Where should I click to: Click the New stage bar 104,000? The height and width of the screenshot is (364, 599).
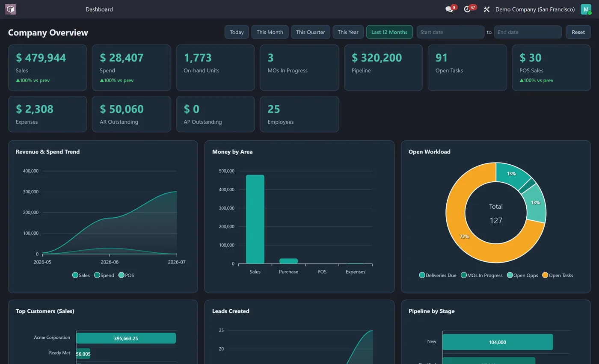point(498,342)
